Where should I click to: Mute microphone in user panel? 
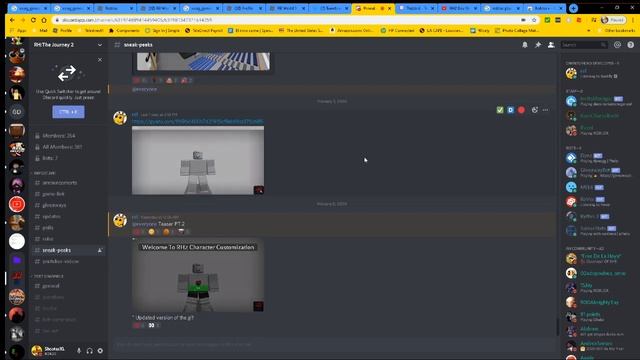click(79, 351)
